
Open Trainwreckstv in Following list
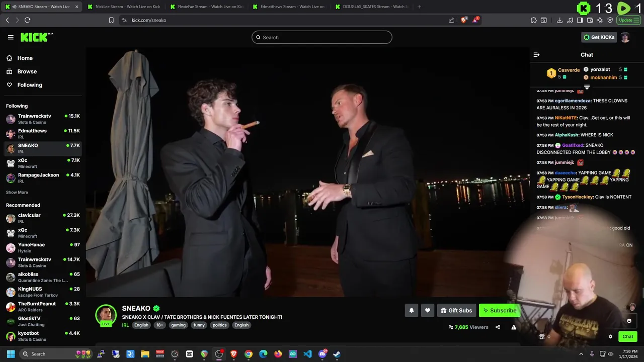click(42, 119)
